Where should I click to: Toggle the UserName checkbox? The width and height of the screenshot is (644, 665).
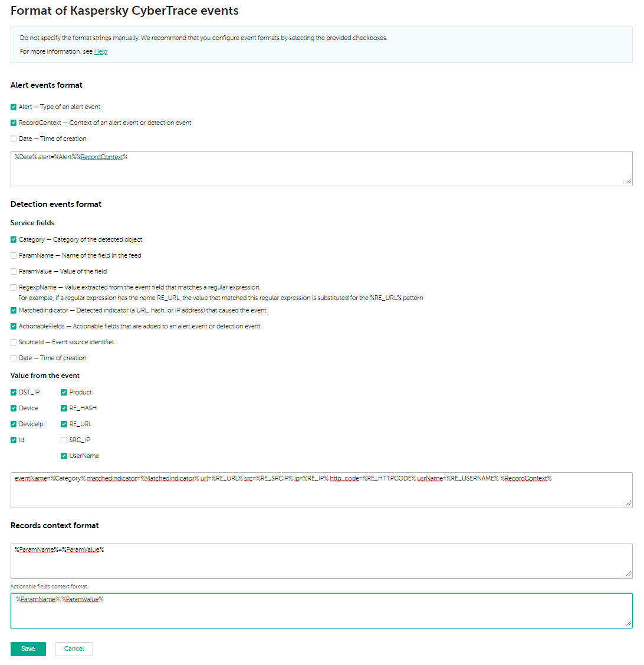[64, 456]
